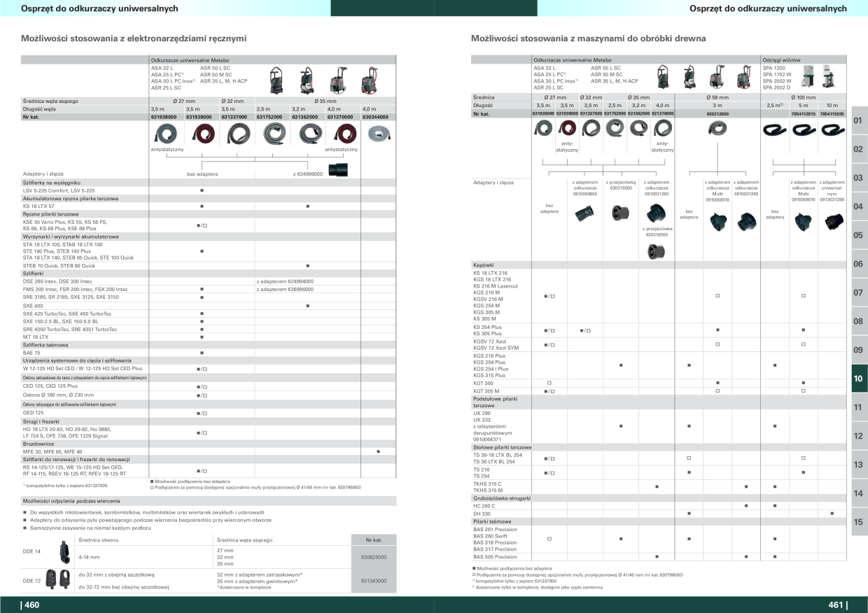This screenshot has width=868, height=613.
Task: Select chapter tab 14
Action: click(859, 493)
